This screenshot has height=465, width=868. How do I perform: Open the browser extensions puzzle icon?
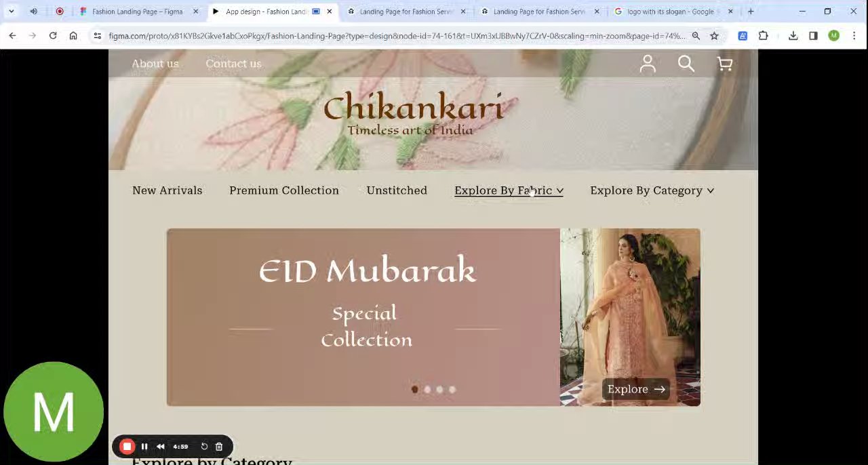tap(764, 36)
